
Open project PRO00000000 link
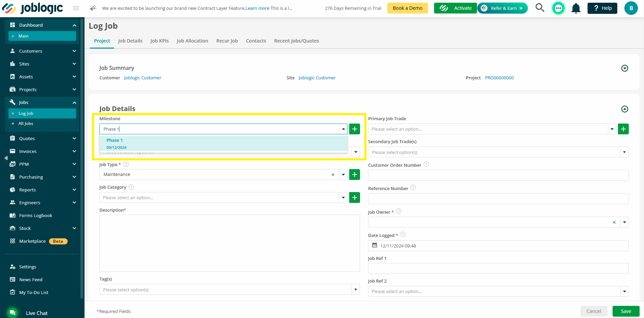pyautogui.click(x=499, y=78)
